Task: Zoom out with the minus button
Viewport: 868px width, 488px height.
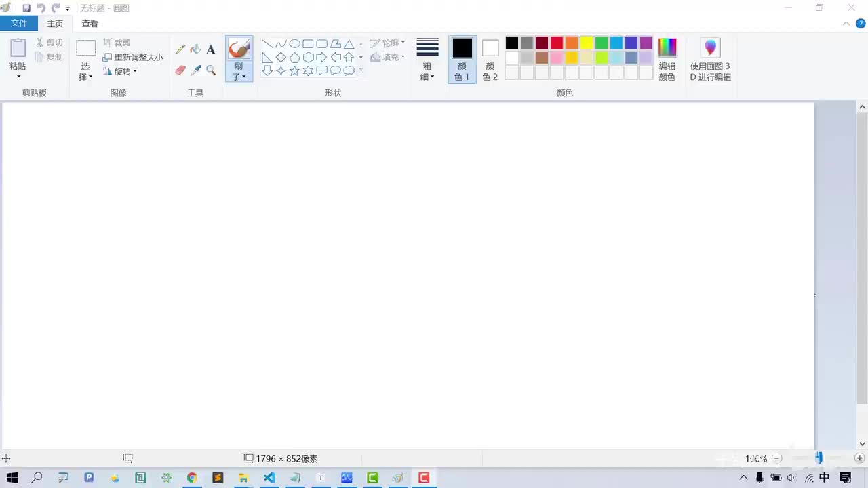Action: (x=777, y=458)
